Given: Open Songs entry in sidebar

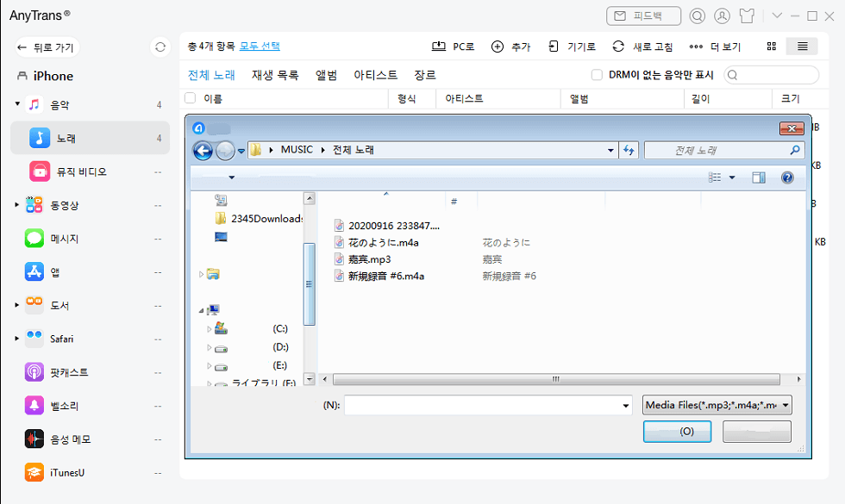Looking at the screenshot, I should pyautogui.click(x=90, y=138).
